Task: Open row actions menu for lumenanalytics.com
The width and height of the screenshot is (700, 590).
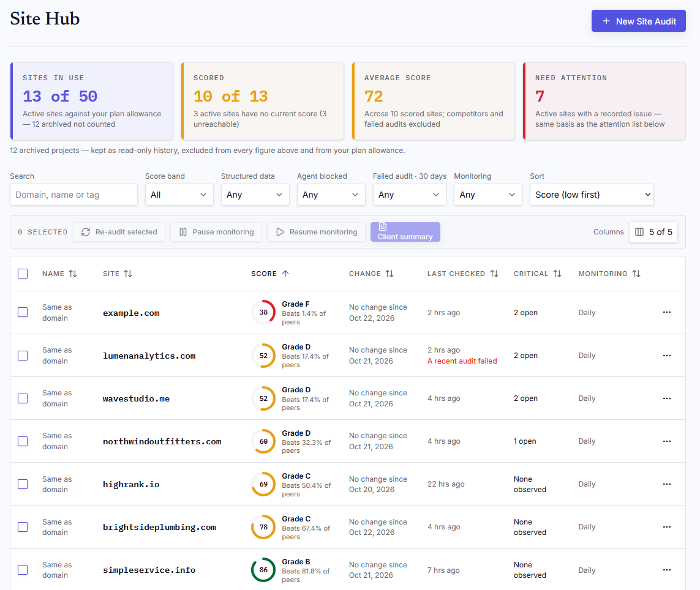Action: (666, 356)
